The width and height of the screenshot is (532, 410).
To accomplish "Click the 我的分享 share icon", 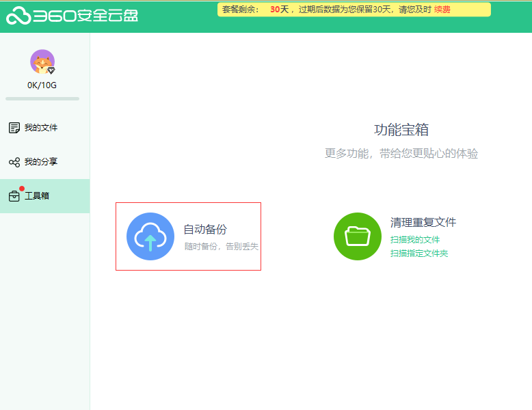I will (14, 162).
